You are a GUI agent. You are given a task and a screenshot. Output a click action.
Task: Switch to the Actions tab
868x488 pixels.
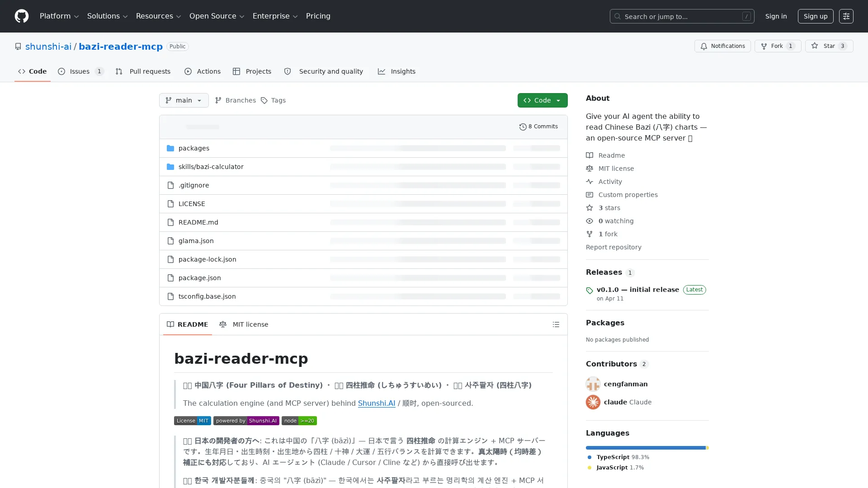click(x=203, y=71)
